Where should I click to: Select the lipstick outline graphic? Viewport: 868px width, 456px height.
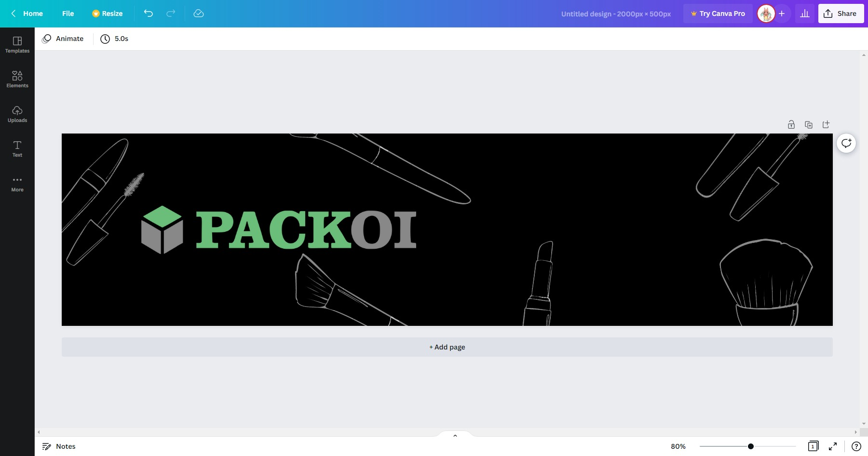tap(539, 283)
